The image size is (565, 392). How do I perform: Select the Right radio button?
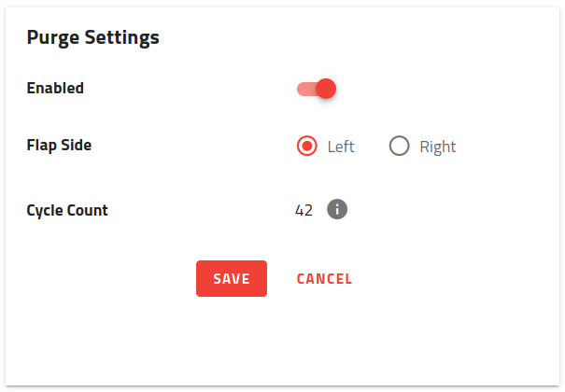point(400,147)
